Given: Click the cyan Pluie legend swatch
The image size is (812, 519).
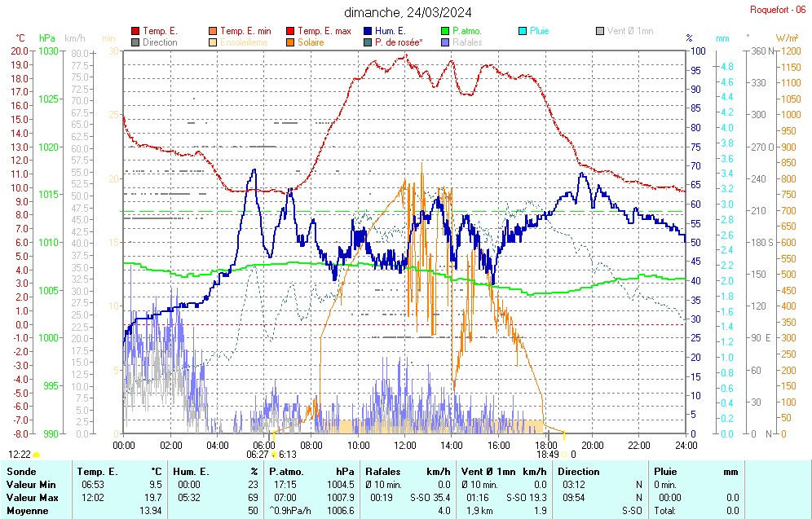Looking at the screenshot, I should 523,31.
